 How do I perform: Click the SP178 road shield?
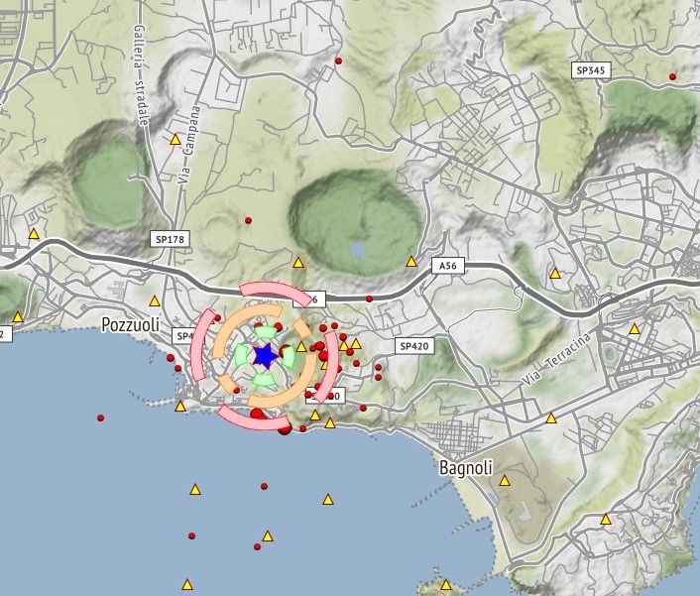170,239
